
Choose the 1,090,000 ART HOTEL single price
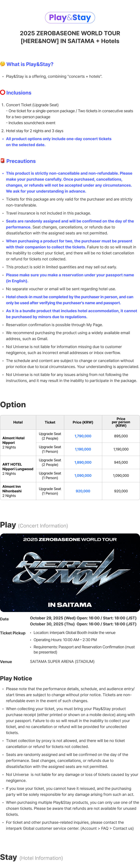(x=83, y=475)
